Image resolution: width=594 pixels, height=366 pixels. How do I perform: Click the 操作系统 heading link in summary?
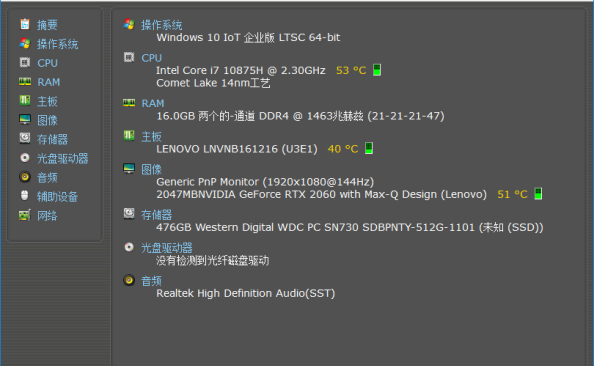(x=162, y=25)
